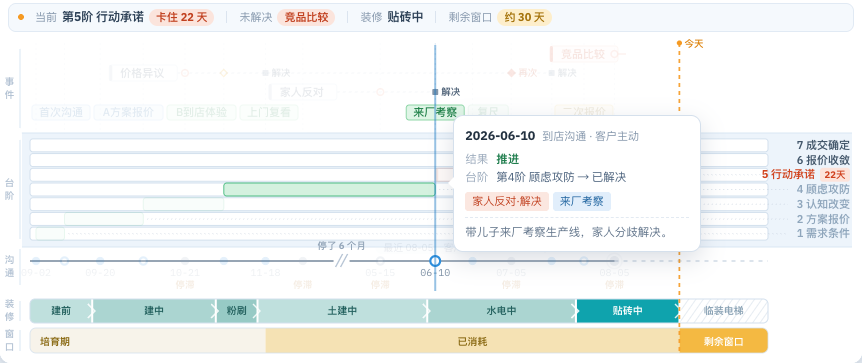Click the 停了 6 个月 gap label

341,246
